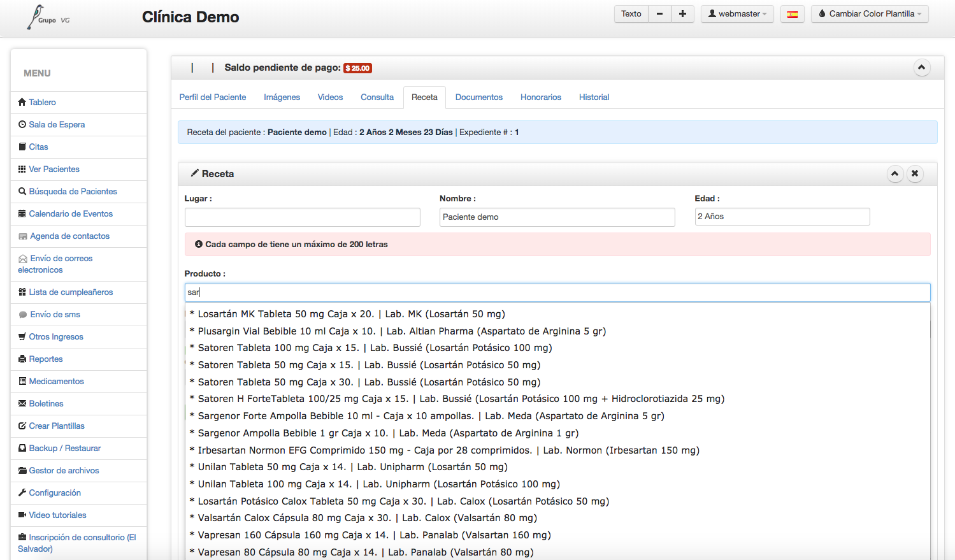Select the Receta tab

tap(424, 97)
